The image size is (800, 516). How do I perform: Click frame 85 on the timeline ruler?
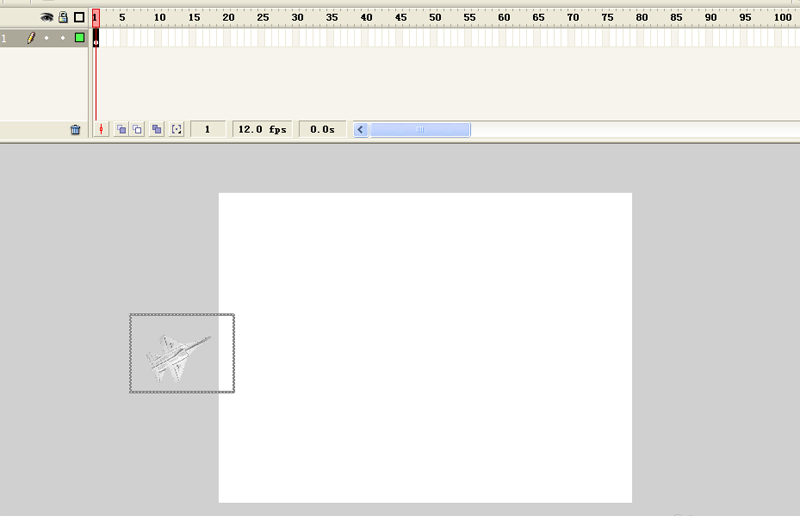pyautogui.click(x=676, y=17)
